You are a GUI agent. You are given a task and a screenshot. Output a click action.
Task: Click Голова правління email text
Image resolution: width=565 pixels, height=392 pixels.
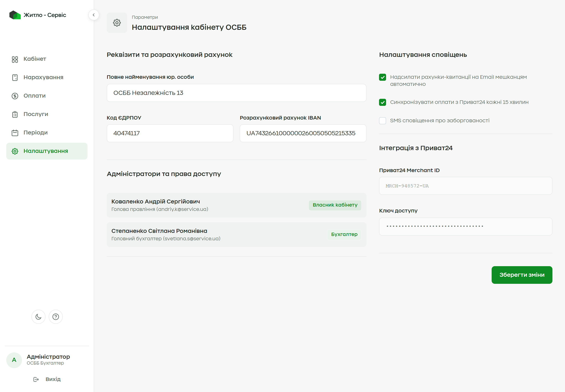point(160,209)
